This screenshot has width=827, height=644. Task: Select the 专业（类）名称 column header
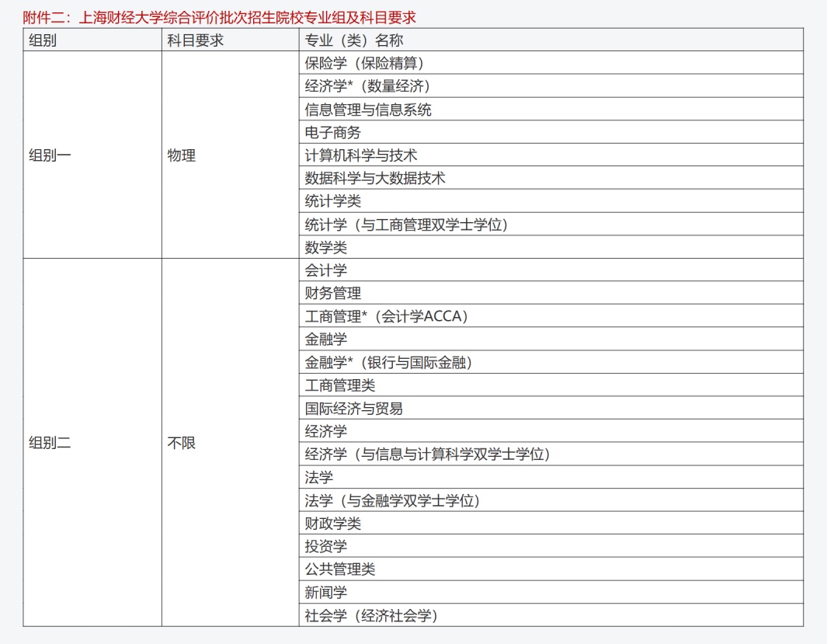point(551,40)
